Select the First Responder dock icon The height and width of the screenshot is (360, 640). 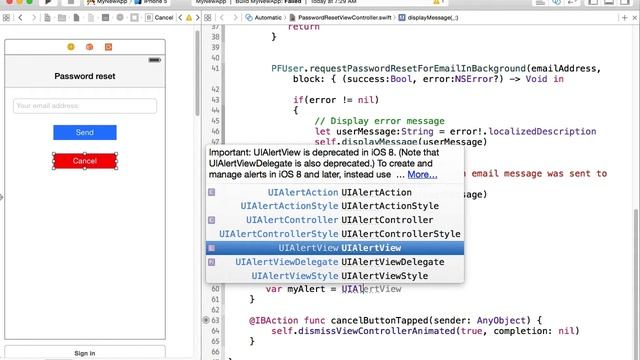[x=89, y=47]
